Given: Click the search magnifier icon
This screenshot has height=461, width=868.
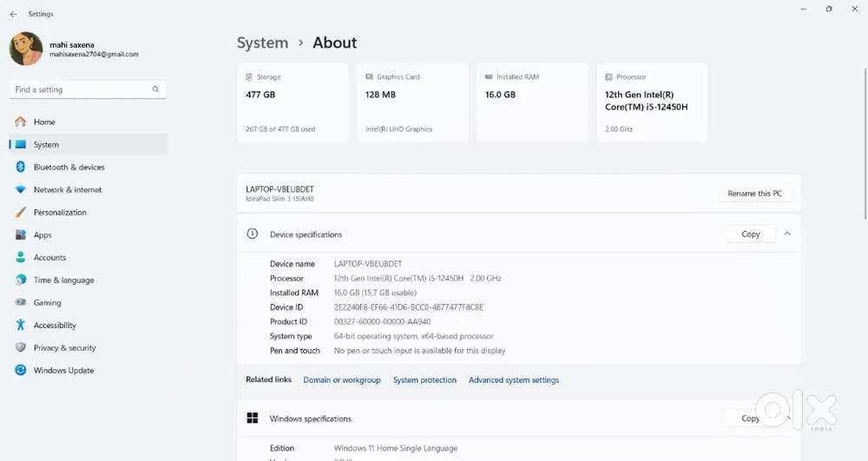Looking at the screenshot, I should click(x=155, y=89).
